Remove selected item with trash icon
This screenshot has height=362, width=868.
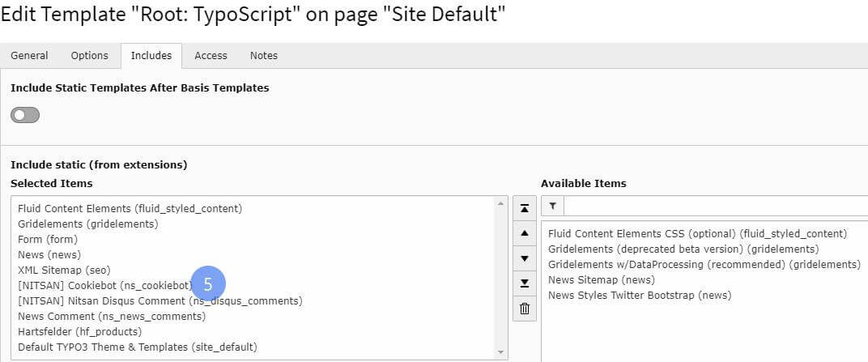525,309
